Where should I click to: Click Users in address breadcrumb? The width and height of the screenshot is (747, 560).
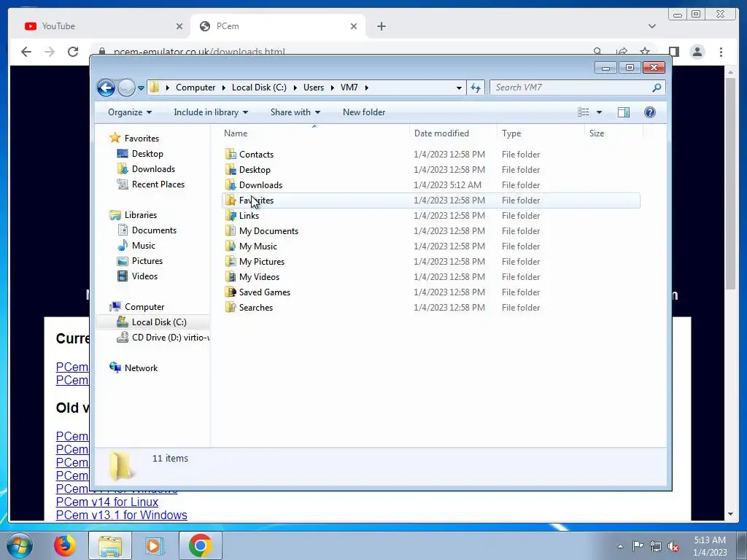point(314,87)
